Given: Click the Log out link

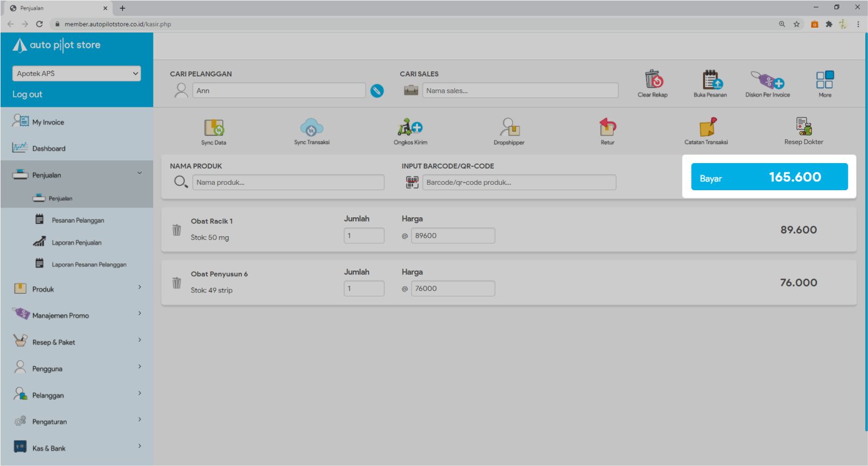Looking at the screenshot, I should point(28,94).
